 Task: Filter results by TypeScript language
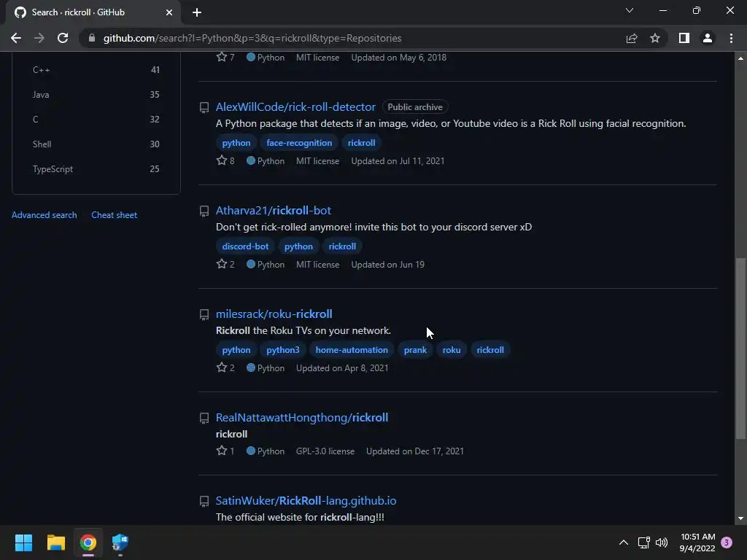96,168
